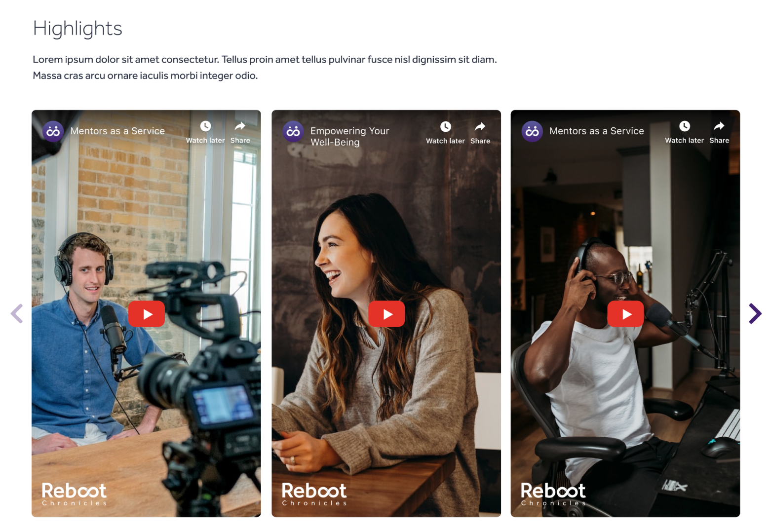Open third card's Mentors as a Service title

597,131
